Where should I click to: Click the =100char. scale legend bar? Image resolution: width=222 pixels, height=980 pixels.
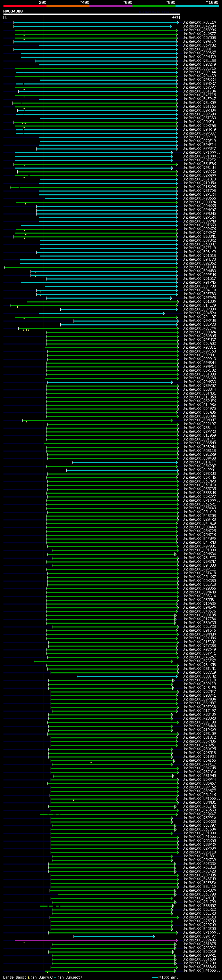155,977
